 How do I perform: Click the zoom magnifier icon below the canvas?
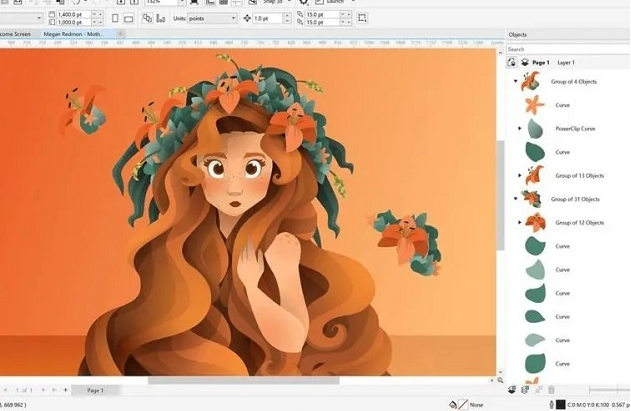point(502,380)
